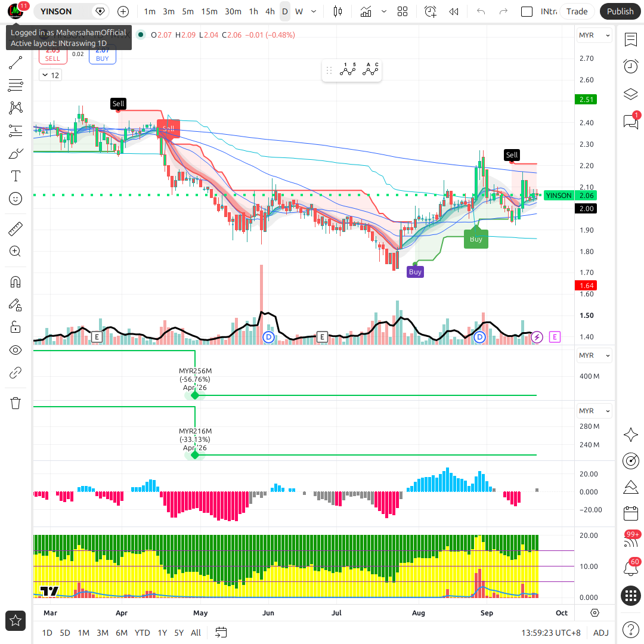Delete drawings with the trash icon
644x644 pixels.
pyautogui.click(x=16, y=403)
